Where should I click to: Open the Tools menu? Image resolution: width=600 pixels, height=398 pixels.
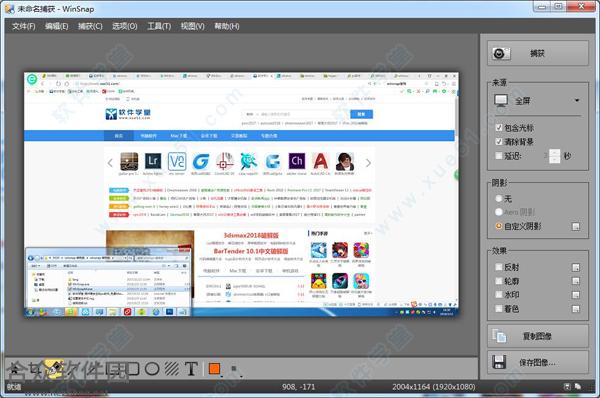(x=159, y=26)
